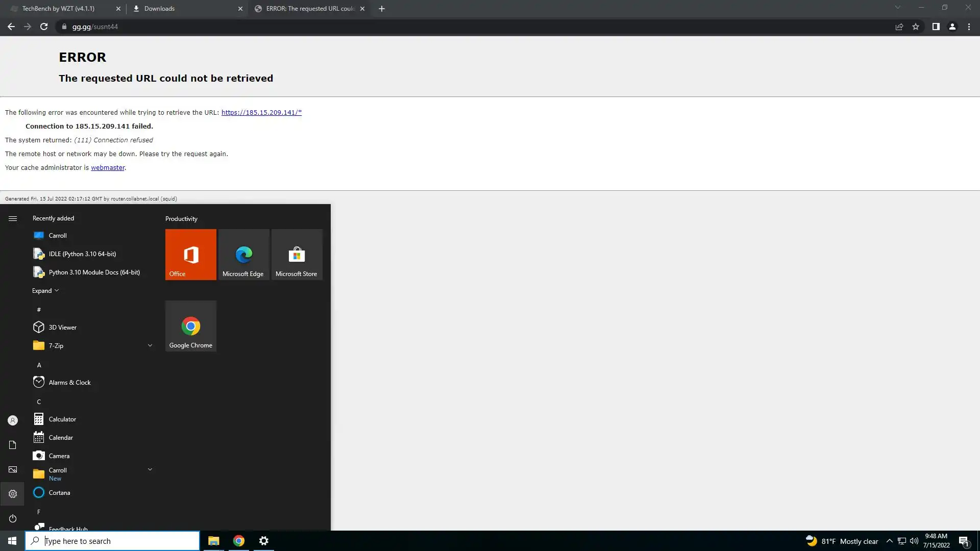This screenshot has width=980, height=551.
Task: Show hidden system tray icons
Action: (x=889, y=541)
